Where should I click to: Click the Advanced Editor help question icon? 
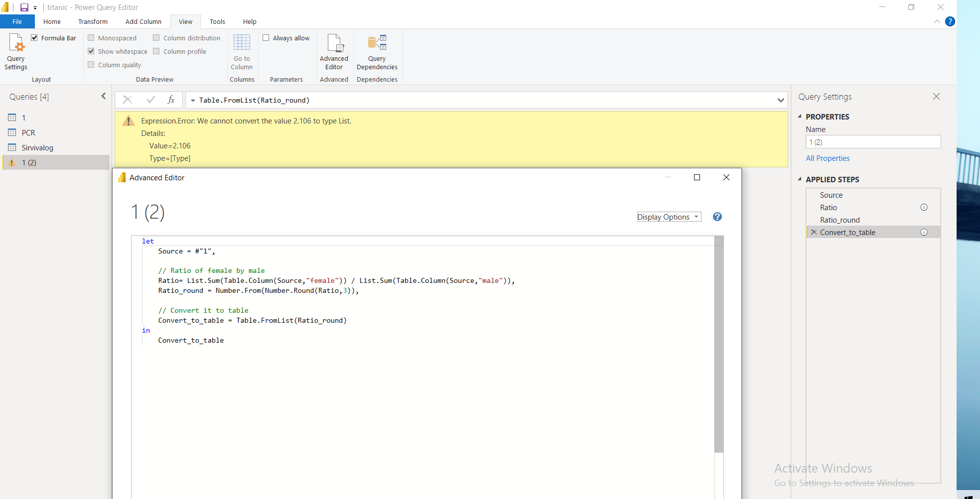coord(717,217)
